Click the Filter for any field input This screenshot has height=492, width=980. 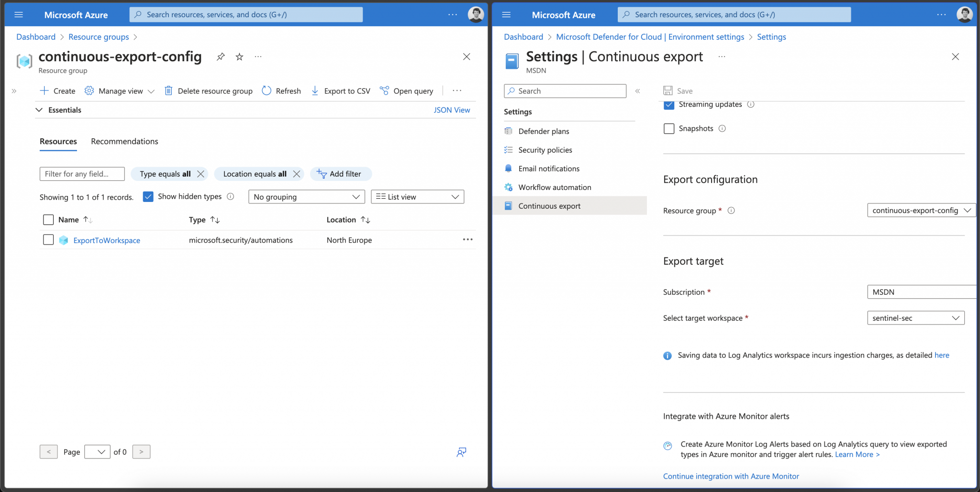81,174
